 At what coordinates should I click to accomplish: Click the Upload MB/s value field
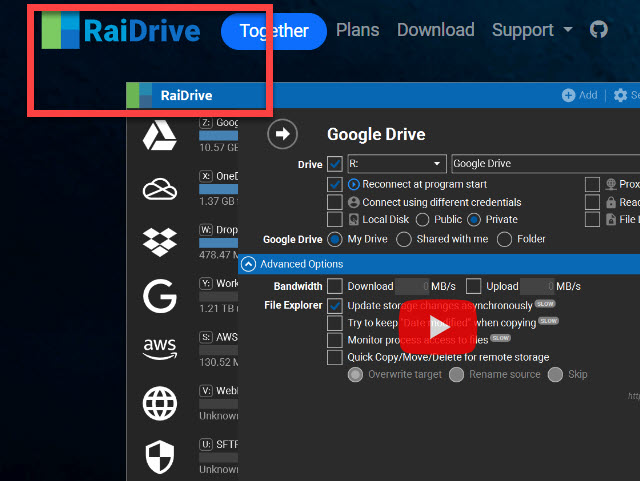click(537, 286)
